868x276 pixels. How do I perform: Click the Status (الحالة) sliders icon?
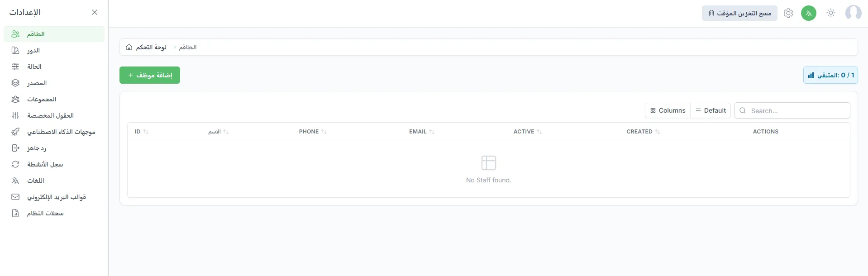pyautogui.click(x=15, y=67)
